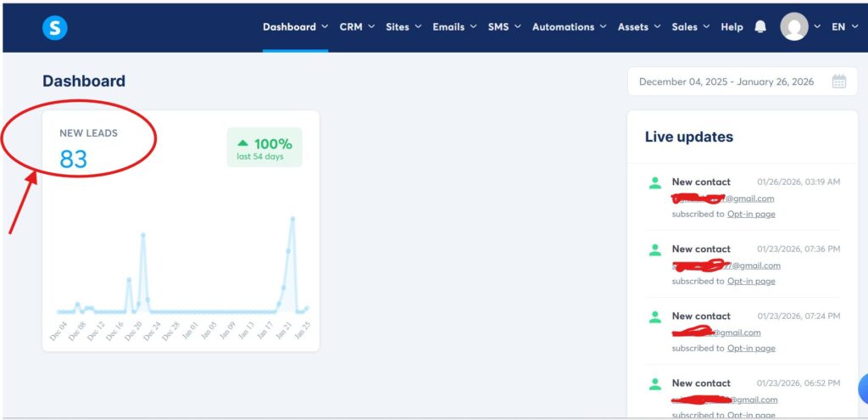Click the contact icon for 07:24 PM update
Screen dimensions: 868x420
(654, 316)
